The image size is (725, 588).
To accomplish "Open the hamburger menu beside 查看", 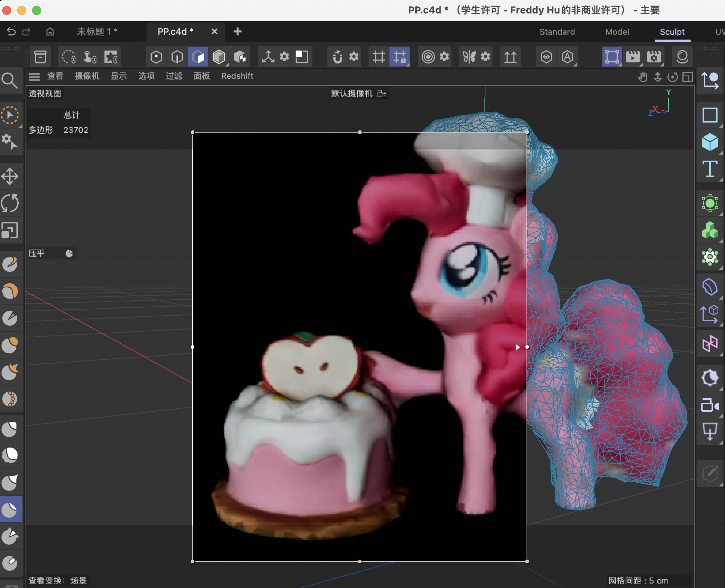I will pyautogui.click(x=34, y=76).
